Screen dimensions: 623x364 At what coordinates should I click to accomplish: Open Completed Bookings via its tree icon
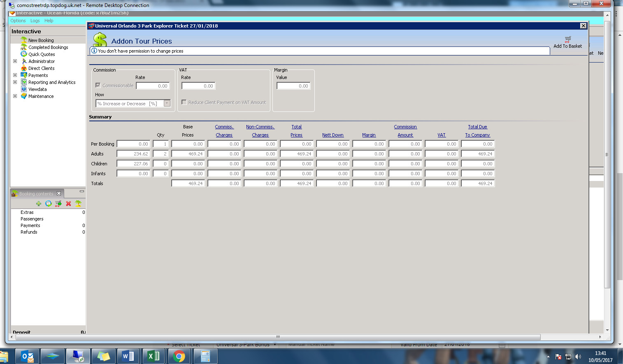click(24, 47)
